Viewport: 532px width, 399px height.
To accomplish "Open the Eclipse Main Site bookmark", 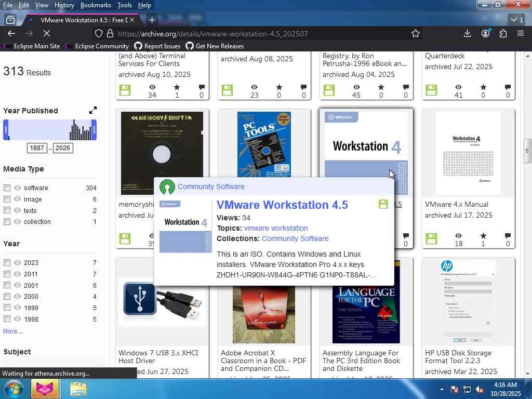I will click(x=32, y=46).
